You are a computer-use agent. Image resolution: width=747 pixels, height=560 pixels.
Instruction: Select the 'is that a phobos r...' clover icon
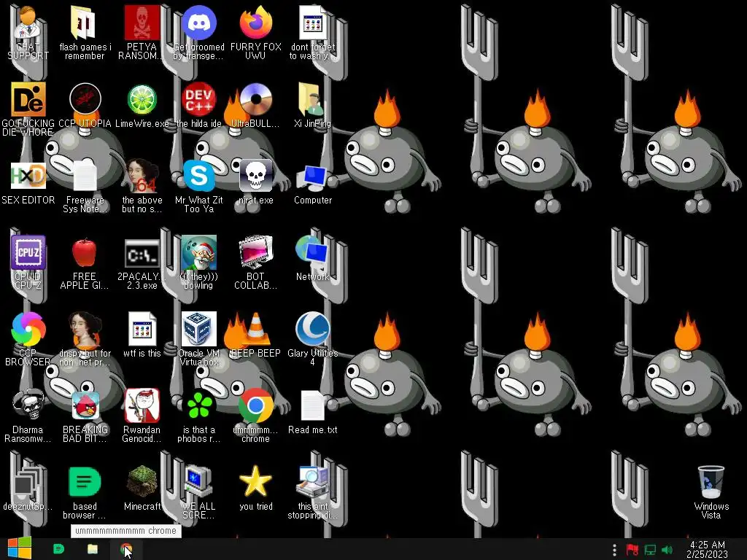[198, 405]
